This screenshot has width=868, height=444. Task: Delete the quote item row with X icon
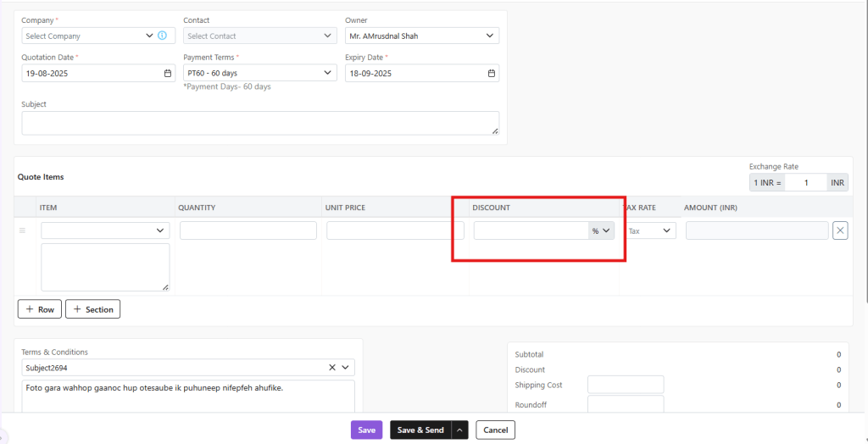tap(840, 230)
